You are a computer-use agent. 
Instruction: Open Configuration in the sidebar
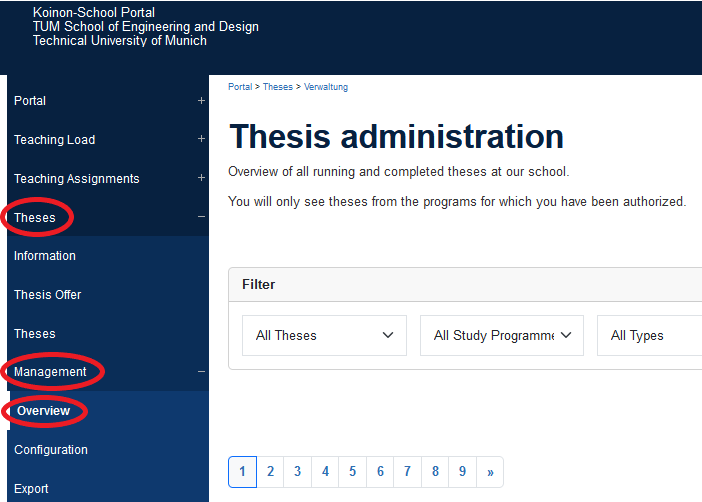(51, 450)
